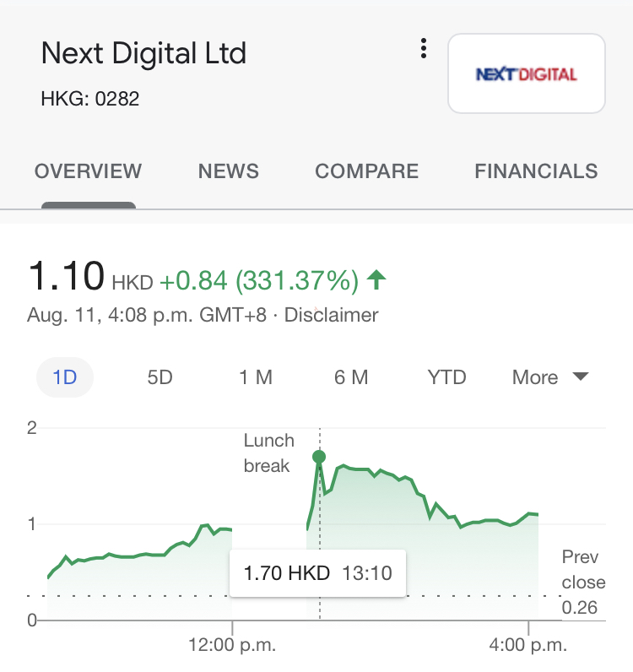Image resolution: width=633 pixels, height=672 pixels.
Task: Open the Disclaimer link
Action: pyautogui.click(x=331, y=316)
